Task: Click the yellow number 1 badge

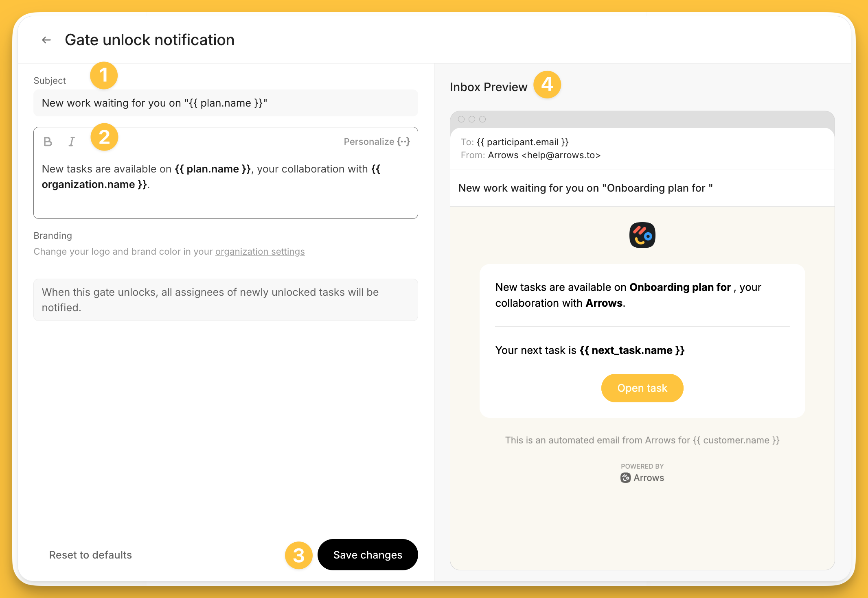Action: tap(104, 76)
